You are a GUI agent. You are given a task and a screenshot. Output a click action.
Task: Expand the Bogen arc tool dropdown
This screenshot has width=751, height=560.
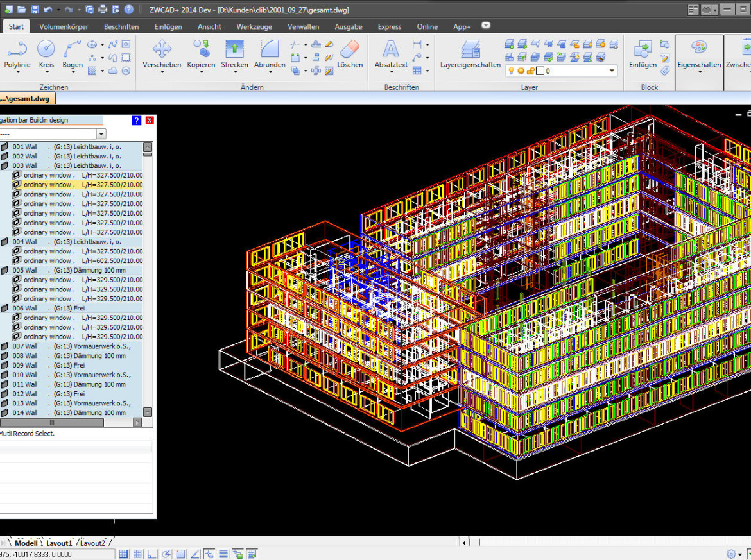coord(73,72)
